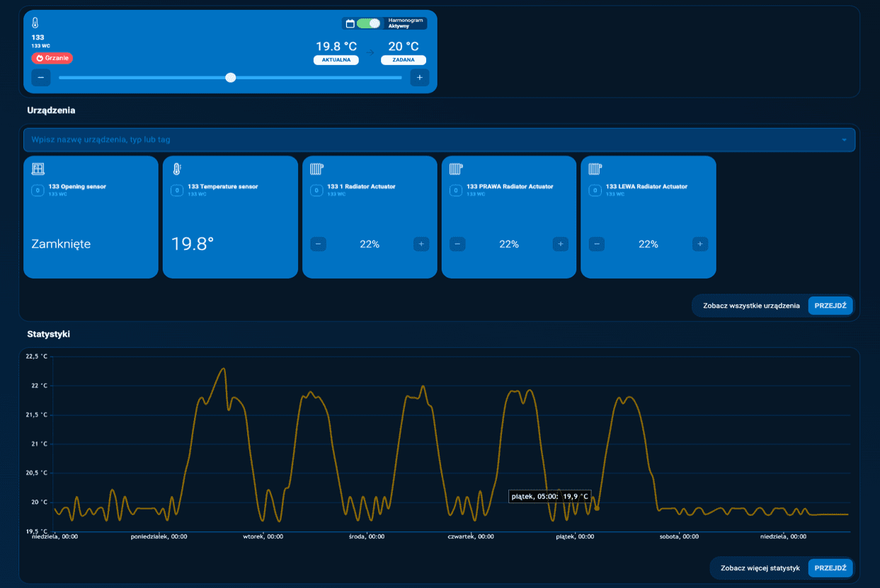
Task: Click the target temperature slider handle
Action: click(x=230, y=77)
